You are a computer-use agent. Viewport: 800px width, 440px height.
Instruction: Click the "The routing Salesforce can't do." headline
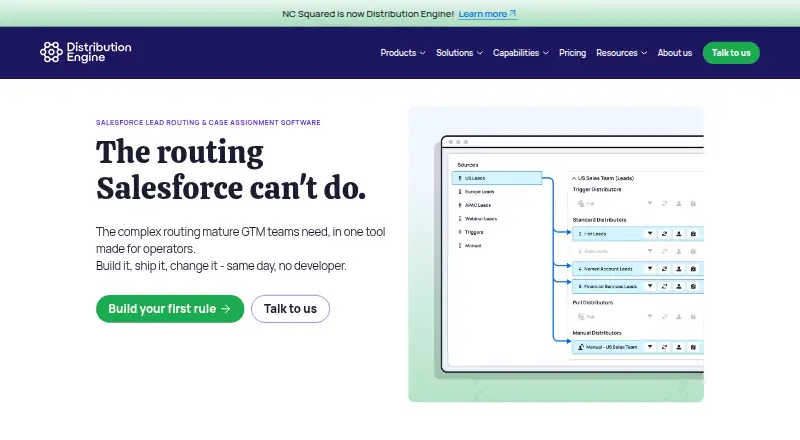[231, 170]
